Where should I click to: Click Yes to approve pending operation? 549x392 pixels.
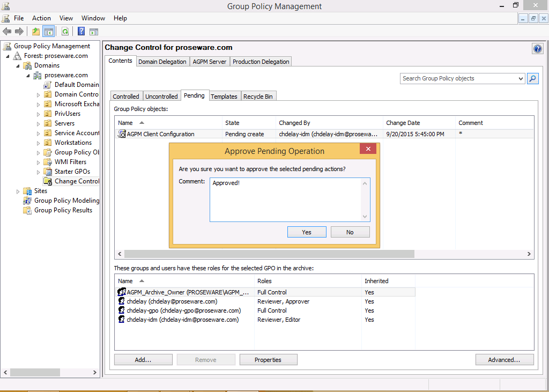point(306,232)
